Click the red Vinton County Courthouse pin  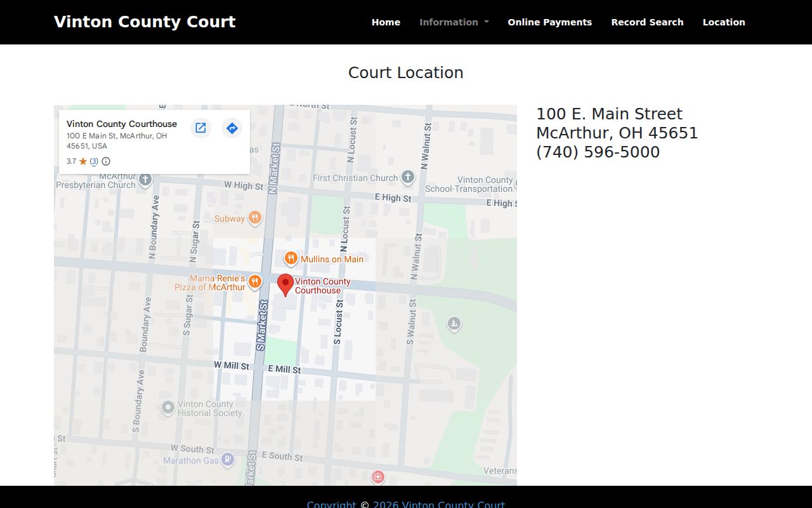[285, 285]
